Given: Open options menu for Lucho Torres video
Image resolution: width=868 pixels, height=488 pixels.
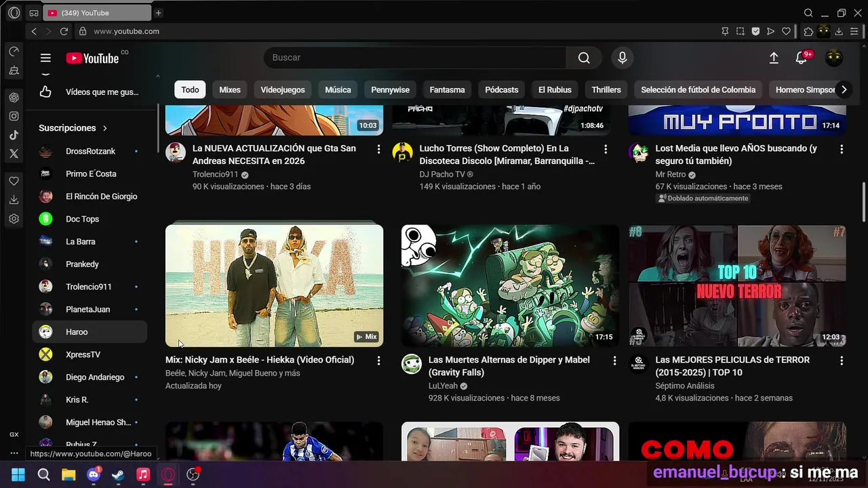Looking at the screenshot, I should point(606,149).
